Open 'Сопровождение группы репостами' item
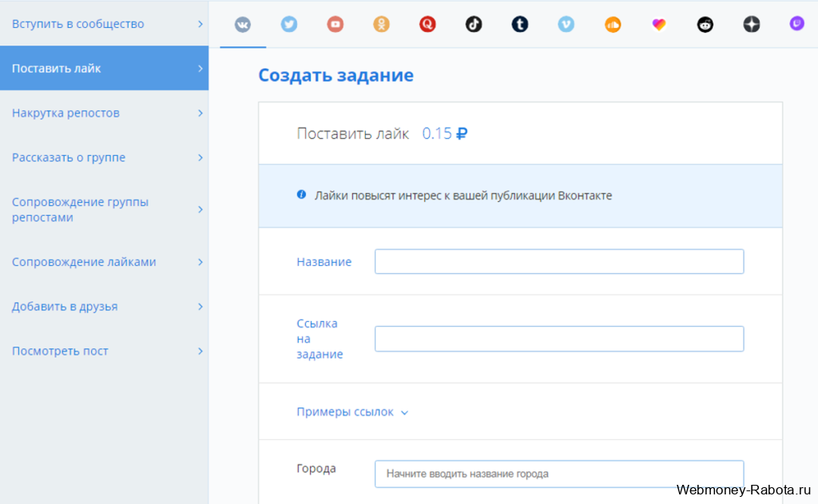818x504 pixels. (105, 209)
